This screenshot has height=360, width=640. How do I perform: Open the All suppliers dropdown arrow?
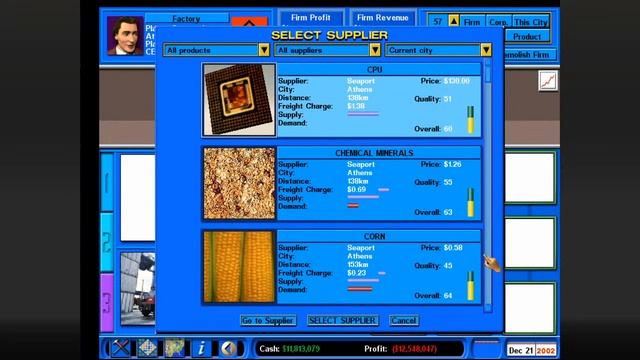tap(375, 50)
